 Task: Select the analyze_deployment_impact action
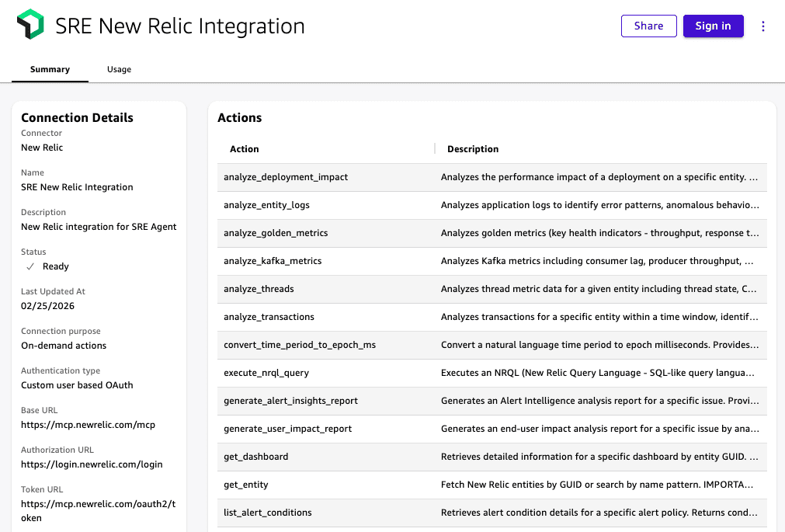(286, 177)
